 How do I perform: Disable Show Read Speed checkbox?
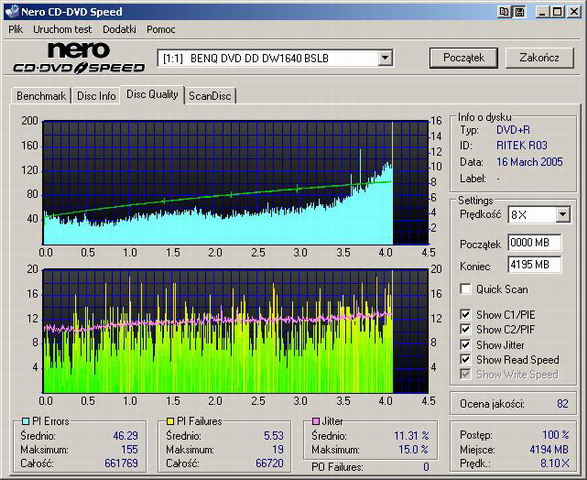pyautogui.click(x=465, y=359)
